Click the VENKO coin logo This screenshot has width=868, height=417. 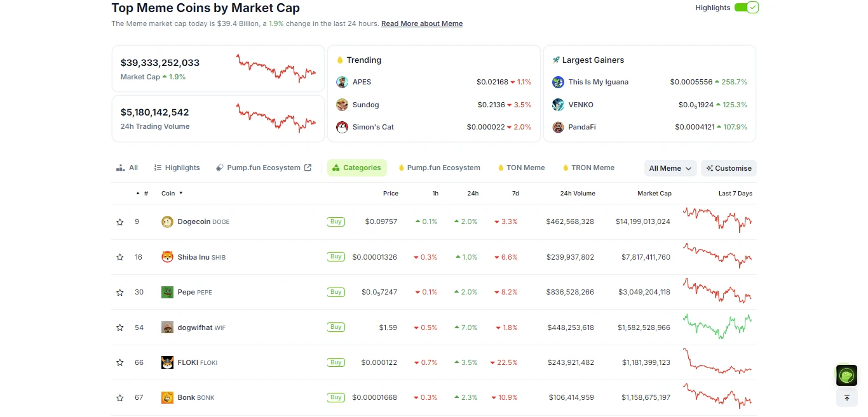(558, 105)
